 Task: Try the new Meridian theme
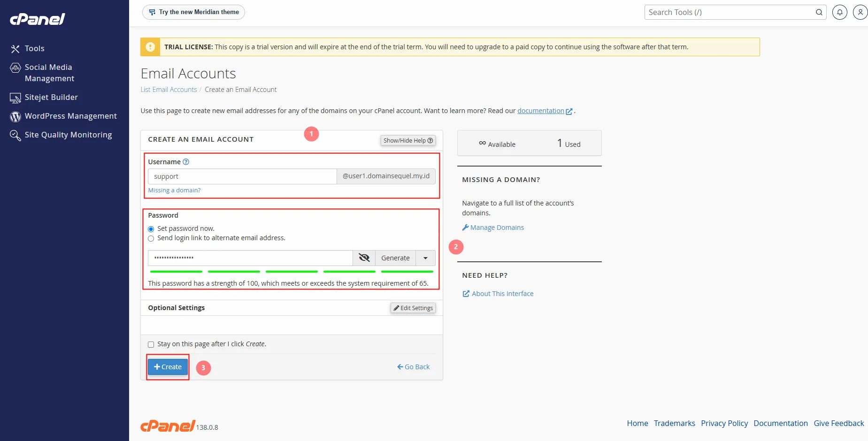click(x=193, y=12)
